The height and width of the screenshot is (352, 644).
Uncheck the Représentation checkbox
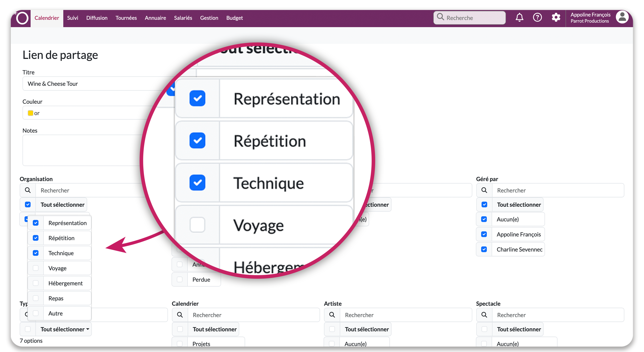[36, 223]
